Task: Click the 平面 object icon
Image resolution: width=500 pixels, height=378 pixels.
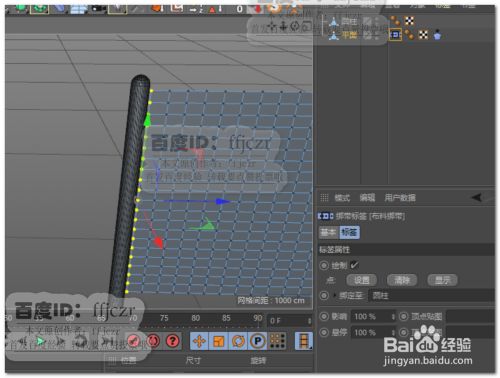Action: tap(333, 35)
